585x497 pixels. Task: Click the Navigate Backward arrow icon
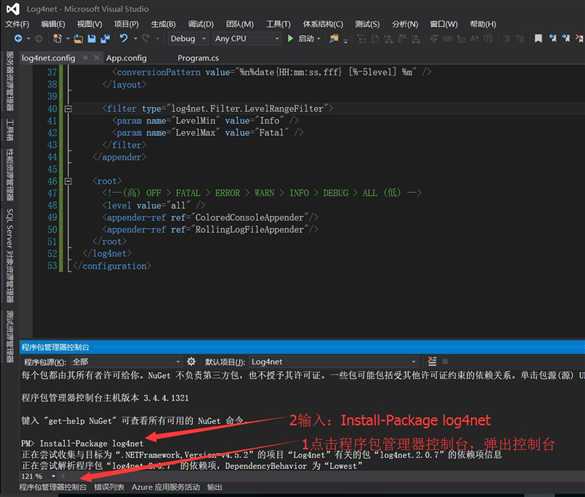point(18,38)
